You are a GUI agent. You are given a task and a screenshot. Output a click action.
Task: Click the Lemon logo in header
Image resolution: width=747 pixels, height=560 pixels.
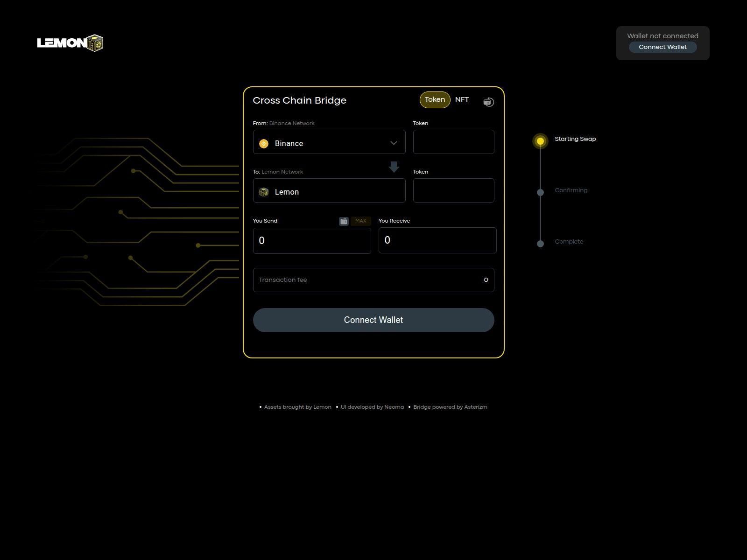[x=70, y=43]
